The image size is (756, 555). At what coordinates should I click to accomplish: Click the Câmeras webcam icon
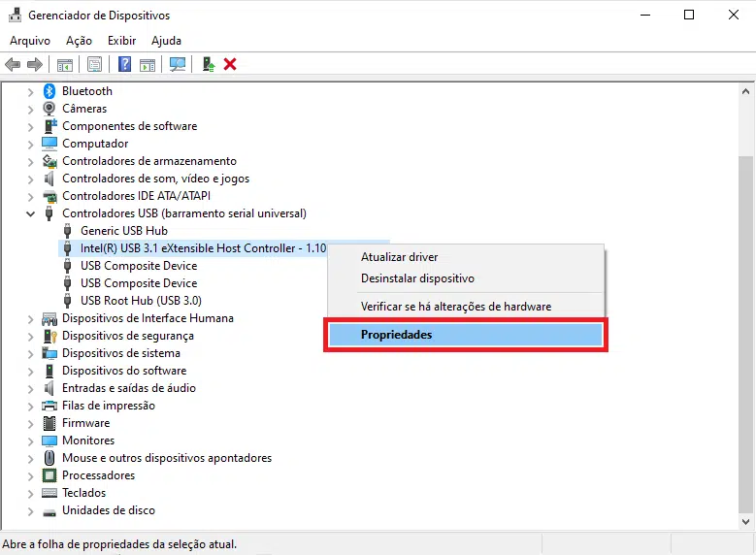point(49,109)
